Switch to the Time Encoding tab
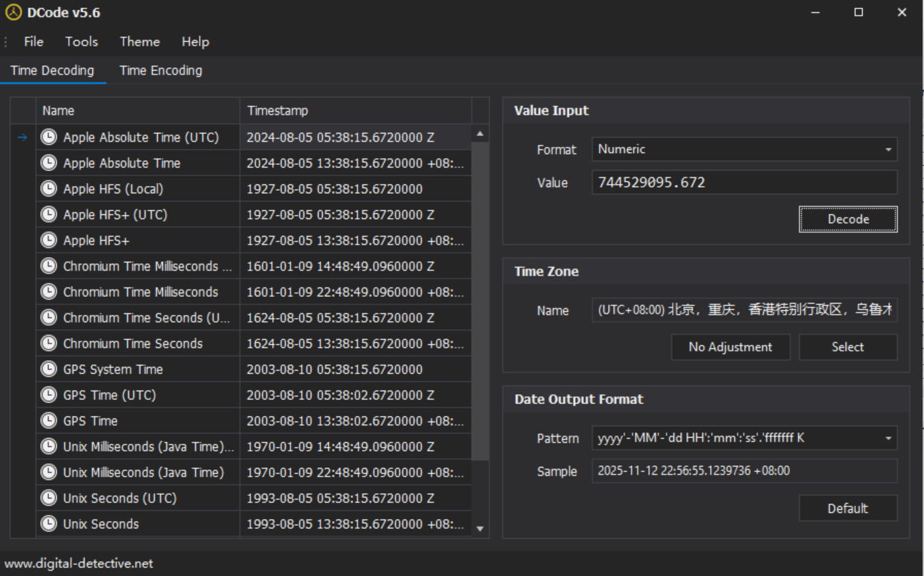 coord(161,70)
